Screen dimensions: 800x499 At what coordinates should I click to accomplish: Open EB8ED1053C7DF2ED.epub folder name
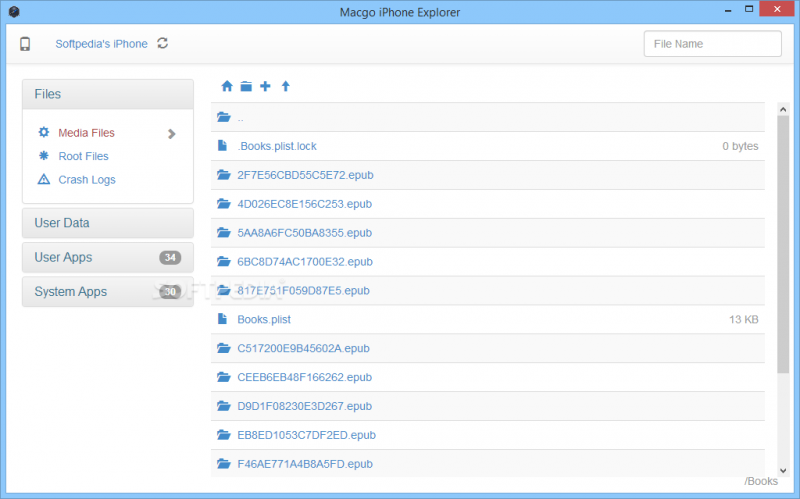307,435
